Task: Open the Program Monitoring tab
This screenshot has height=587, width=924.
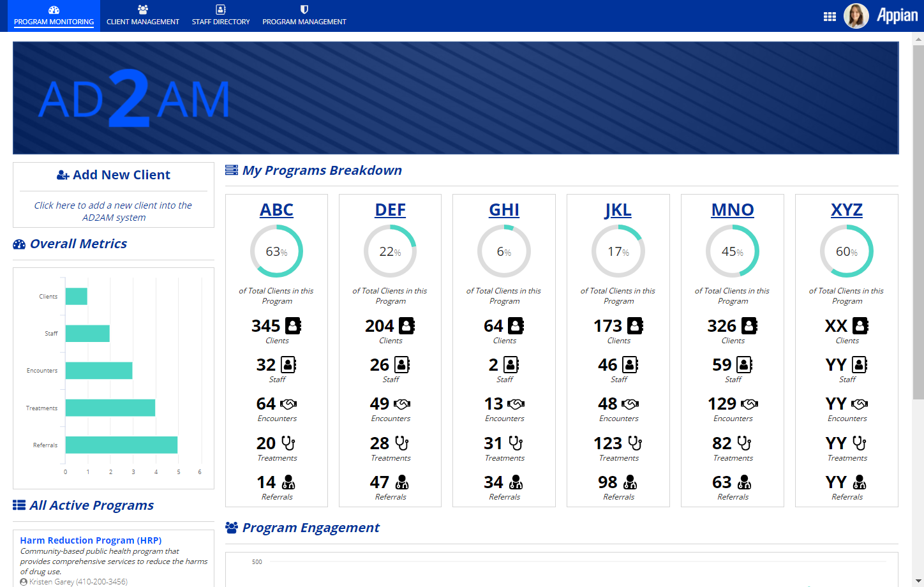Action: click(54, 16)
